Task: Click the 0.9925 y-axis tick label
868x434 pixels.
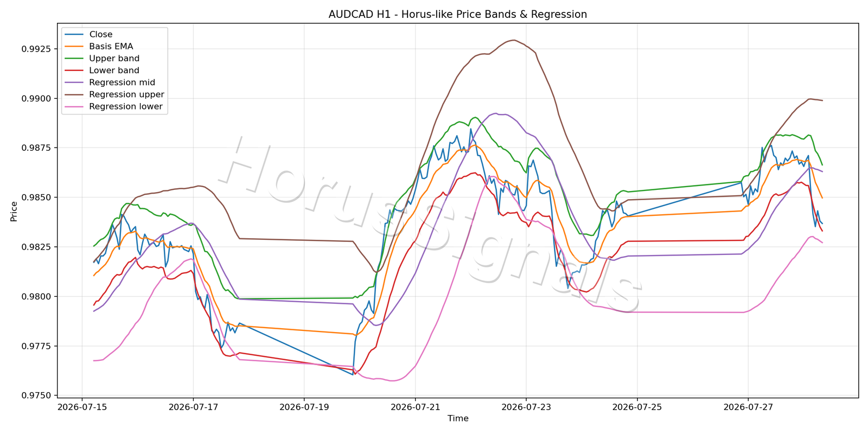Action: [x=36, y=49]
